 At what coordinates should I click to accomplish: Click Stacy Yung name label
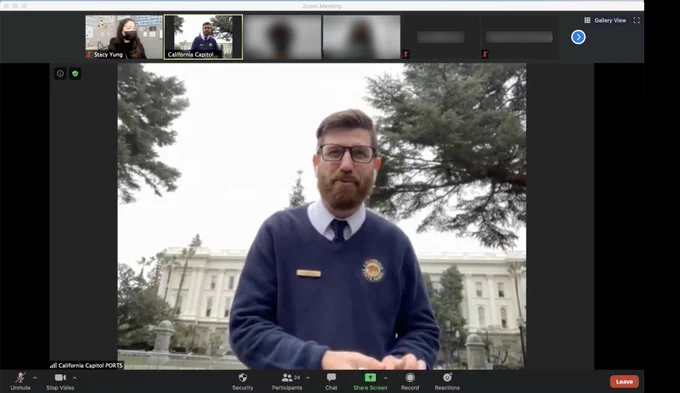[108, 55]
